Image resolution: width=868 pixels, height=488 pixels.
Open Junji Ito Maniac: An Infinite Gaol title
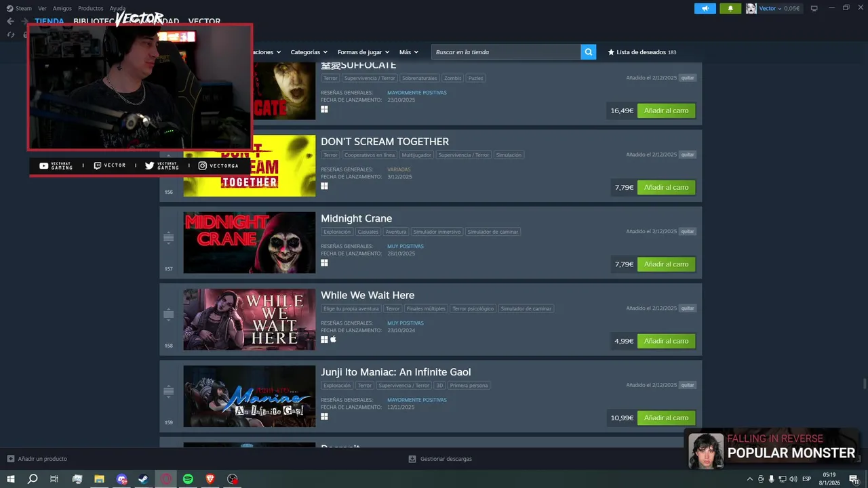point(395,372)
